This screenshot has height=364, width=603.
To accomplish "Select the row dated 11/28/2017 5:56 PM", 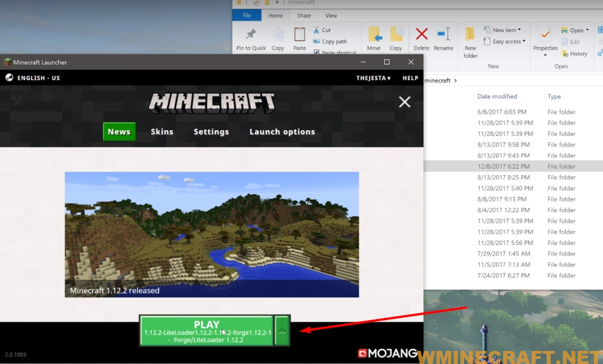I will (513, 242).
